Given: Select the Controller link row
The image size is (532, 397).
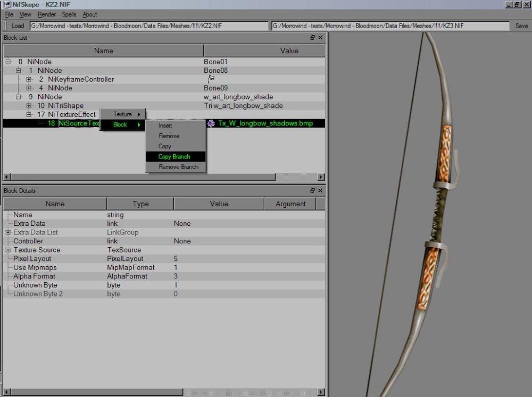Looking at the screenshot, I should click(x=164, y=241).
